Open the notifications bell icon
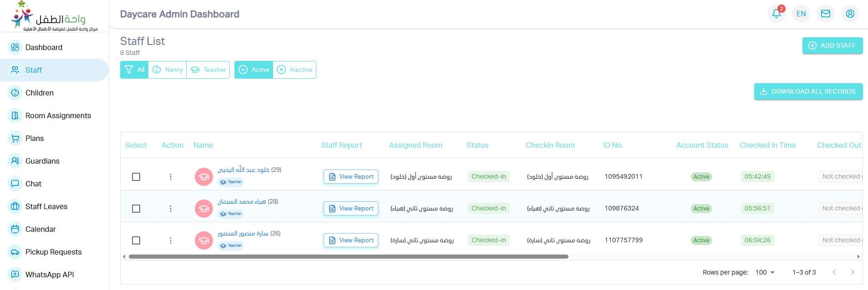 777,14
